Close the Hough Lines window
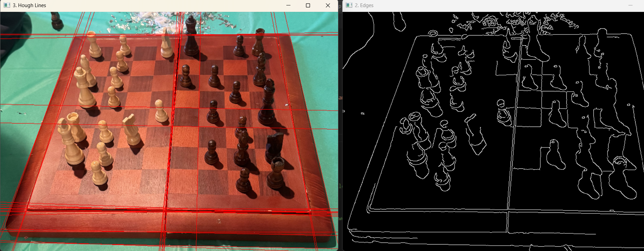644x251 pixels. point(328,5)
